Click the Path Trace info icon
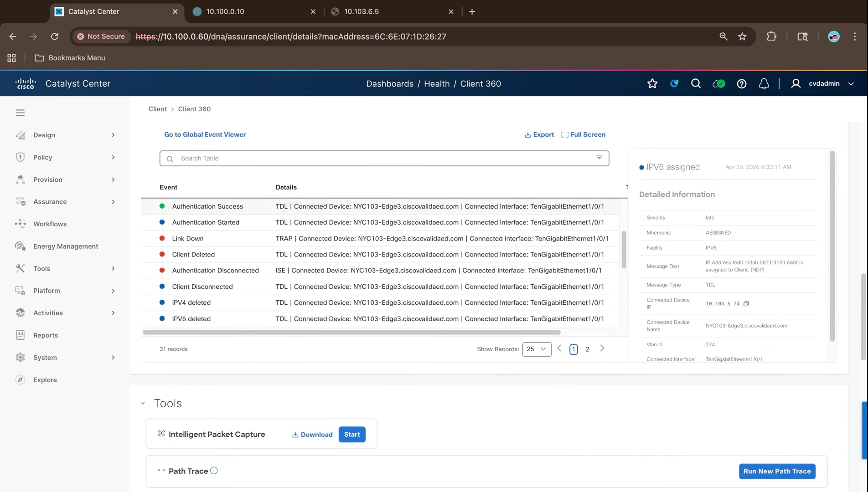Screen dimensions: 868x492 (214, 471)
